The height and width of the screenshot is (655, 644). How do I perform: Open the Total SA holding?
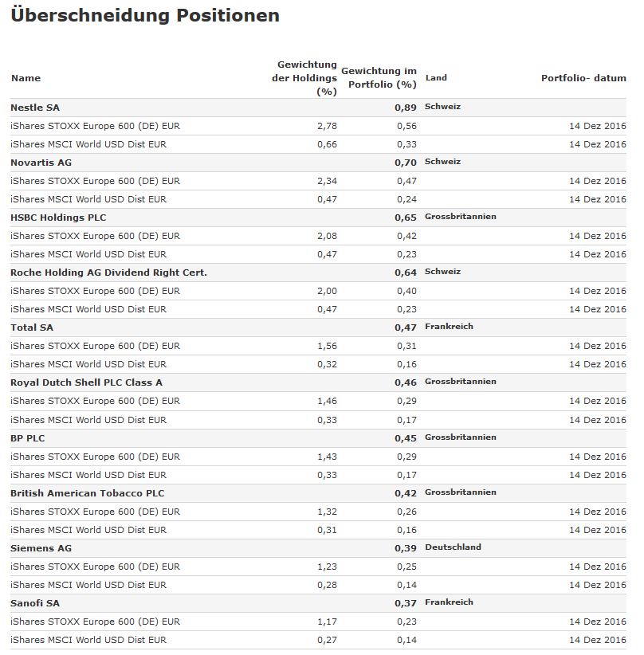tap(32, 327)
